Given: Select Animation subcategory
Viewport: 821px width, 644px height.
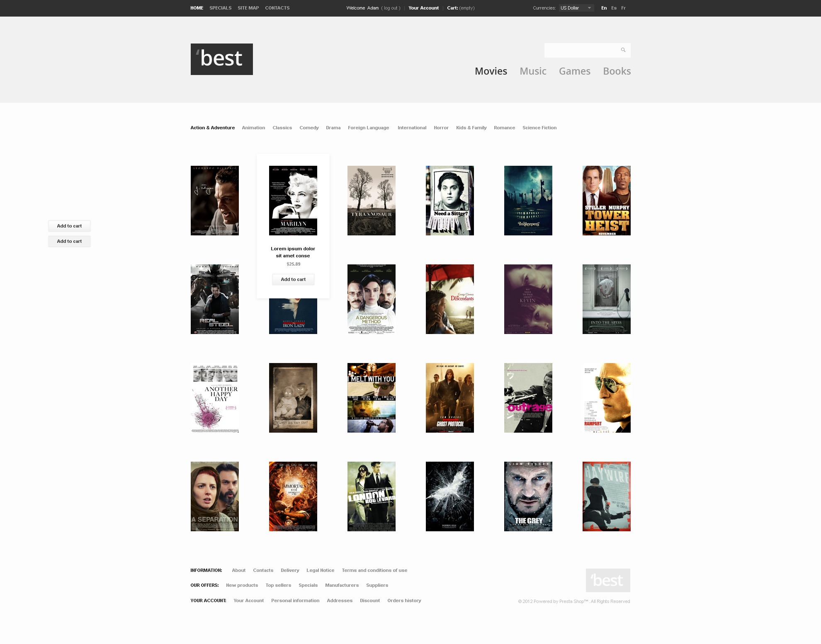Looking at the screenshot, I should 253,128.
